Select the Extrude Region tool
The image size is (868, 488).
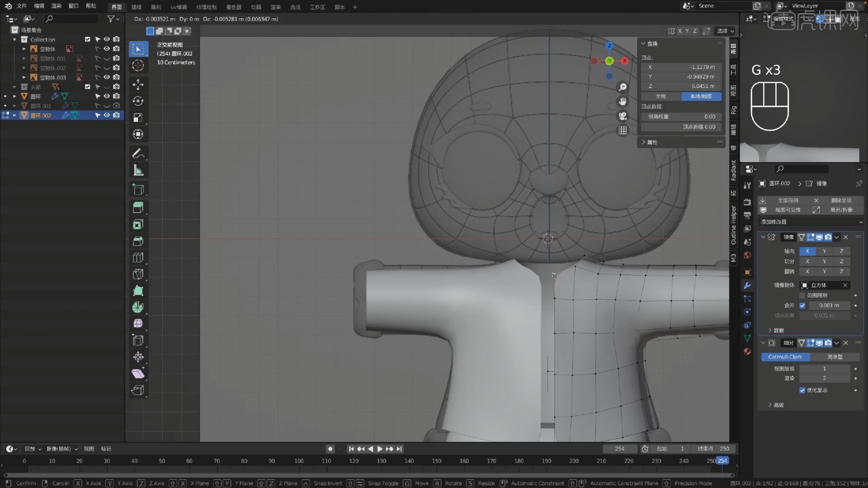(138, 208)
